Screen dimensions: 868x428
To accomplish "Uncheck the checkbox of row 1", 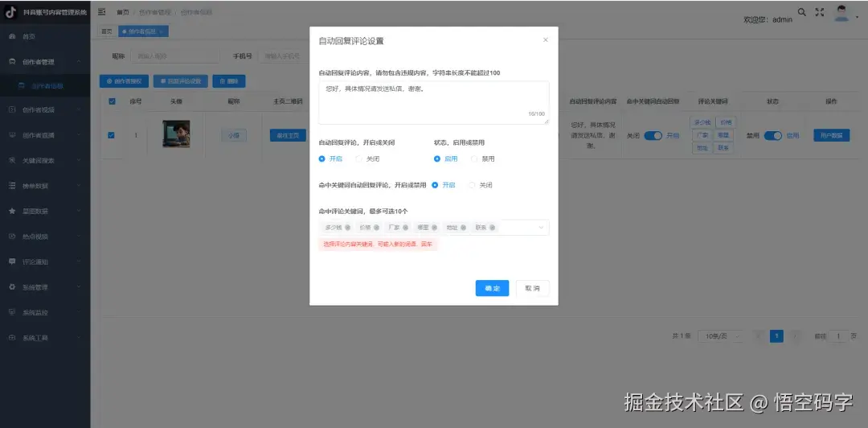I will tap(111, 135).
